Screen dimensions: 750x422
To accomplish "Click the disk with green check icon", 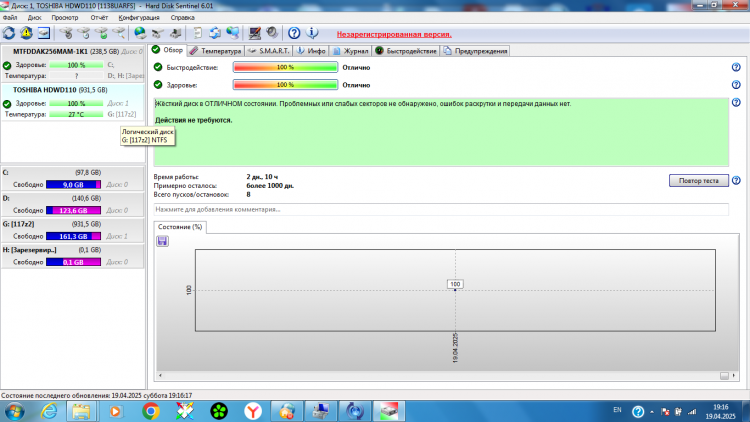I will tap(101, 33).
